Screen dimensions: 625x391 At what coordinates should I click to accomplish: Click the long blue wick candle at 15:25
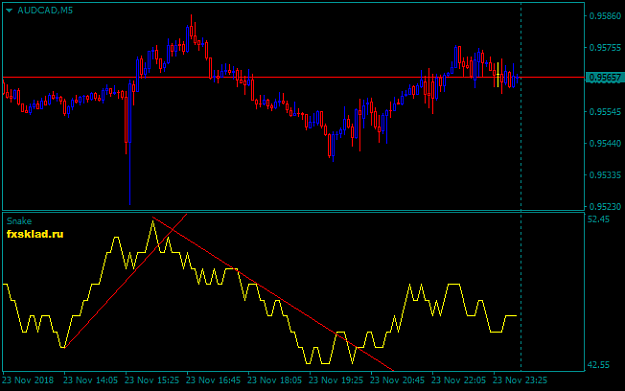(130, 142)
